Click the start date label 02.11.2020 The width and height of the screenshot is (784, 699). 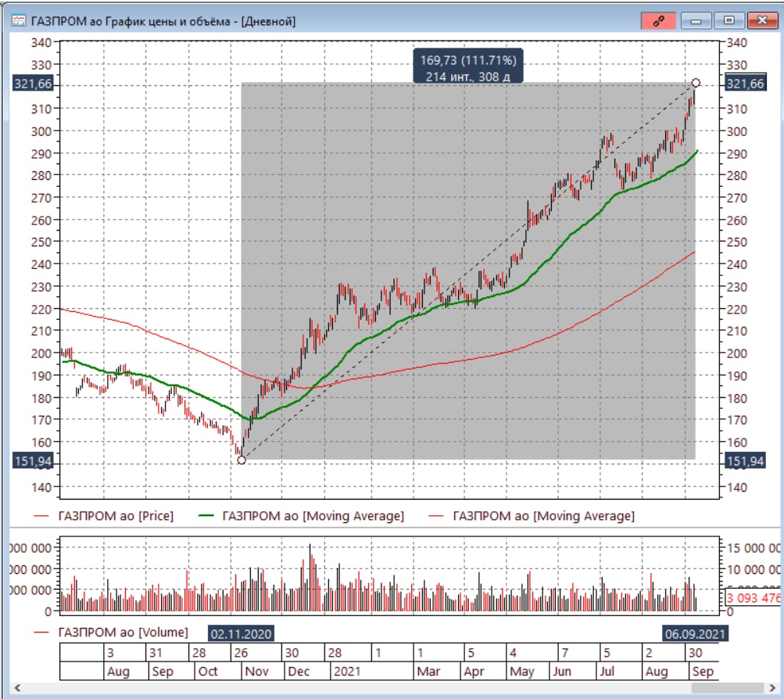(241, 633)
